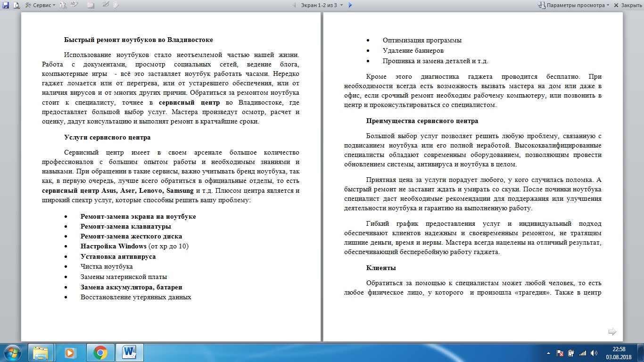Click the bullet Замены материнской платы
644x362 pixels.
(124, 277)
